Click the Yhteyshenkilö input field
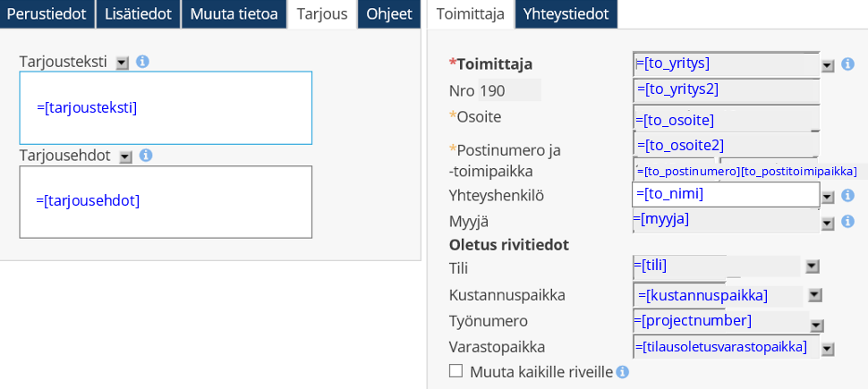 click(726, 194)
